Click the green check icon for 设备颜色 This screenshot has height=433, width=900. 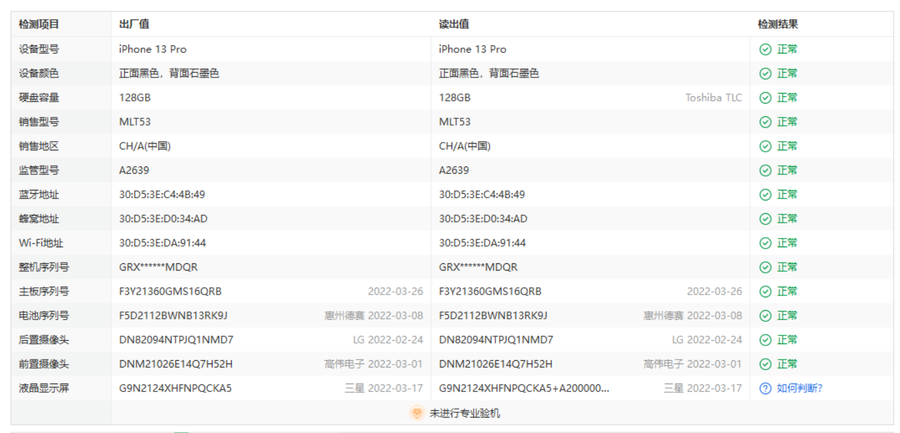coord(765,74)
